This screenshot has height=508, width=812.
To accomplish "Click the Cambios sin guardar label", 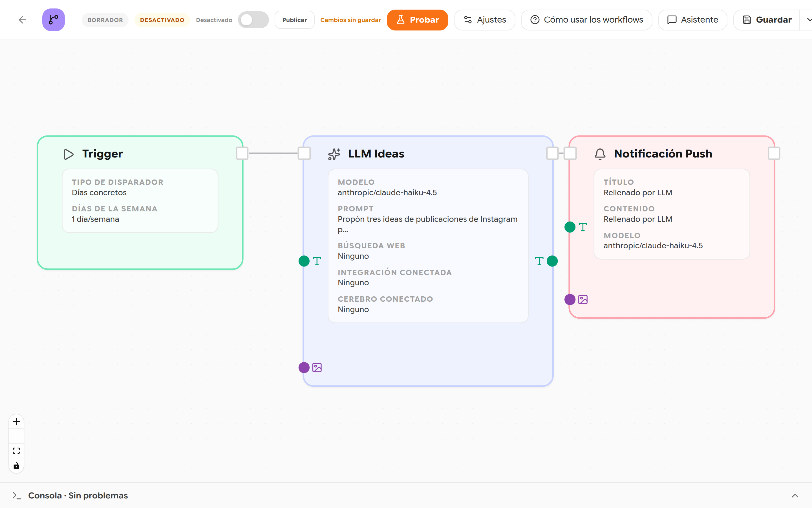I will click(351, 20).
